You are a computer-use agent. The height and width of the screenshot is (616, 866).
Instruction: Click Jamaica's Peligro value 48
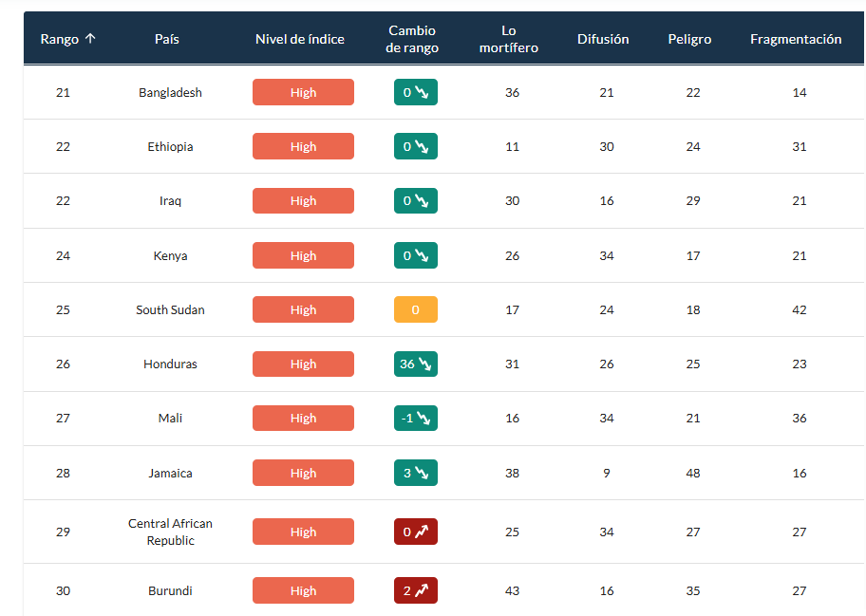pos(693,473)
